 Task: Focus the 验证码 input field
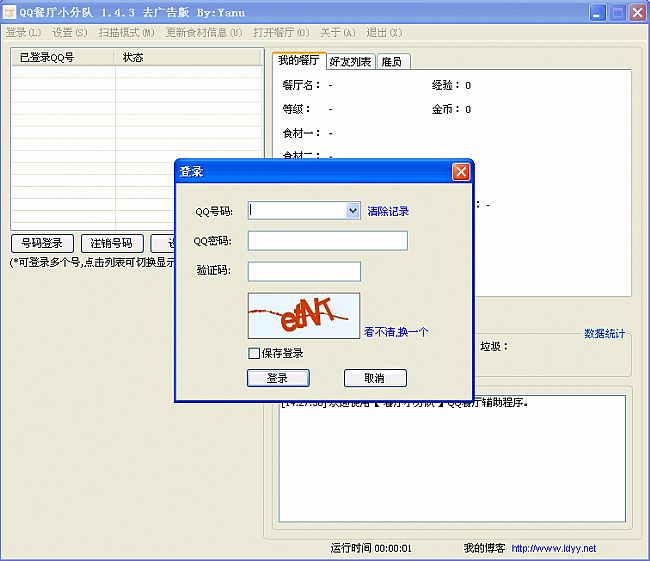click(304, 271)
